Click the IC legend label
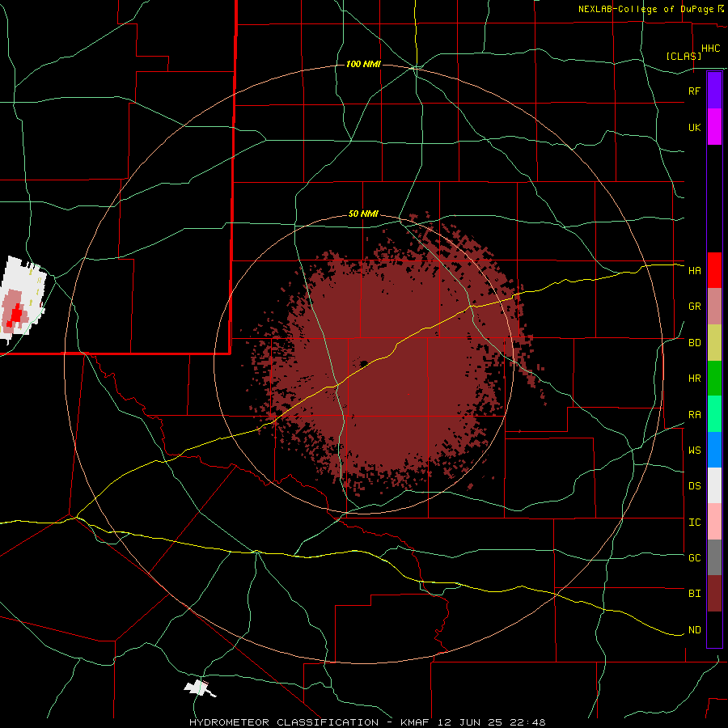This screenshot has width=728, height=728. point(694,522)
